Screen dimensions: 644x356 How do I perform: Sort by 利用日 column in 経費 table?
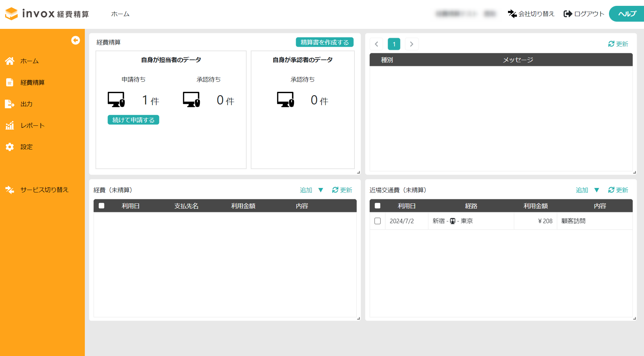click(131, 206)
